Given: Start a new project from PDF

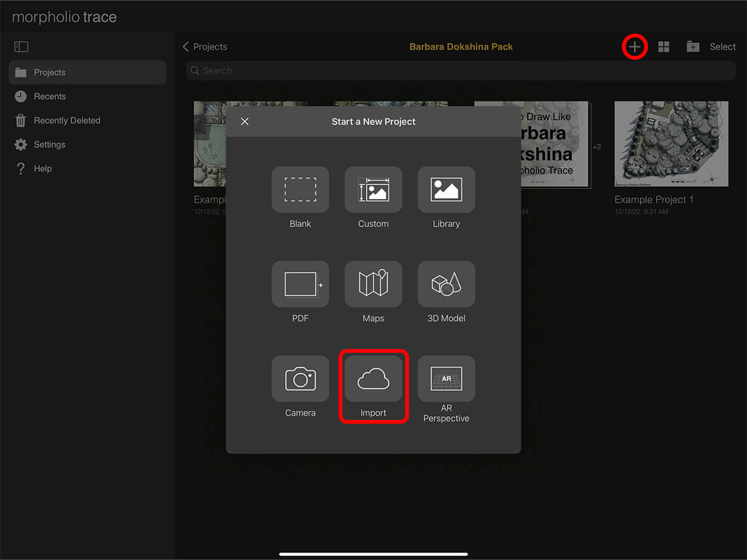Looking at the screenshot, I should pos(300,284).
